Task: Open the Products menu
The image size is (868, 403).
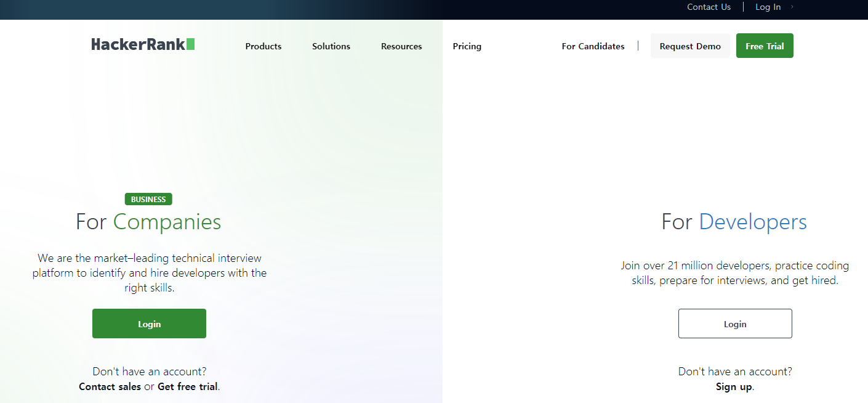Action: coord(263,46)
